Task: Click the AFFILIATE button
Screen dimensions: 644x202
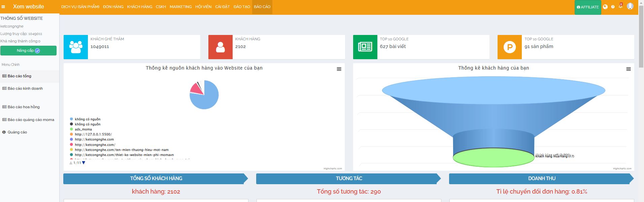Action: pyautogui.click(x=587, y=7)
